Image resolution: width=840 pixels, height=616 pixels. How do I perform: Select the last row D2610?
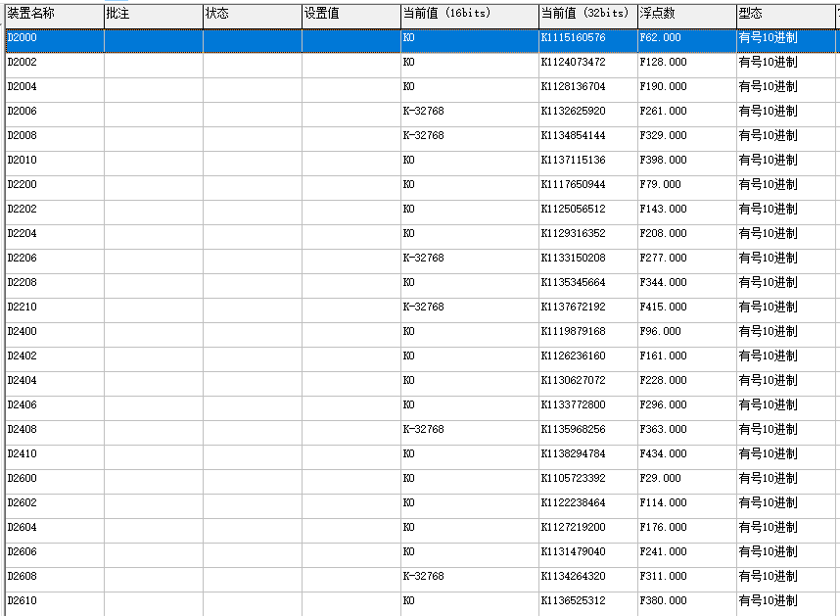click(x=22, y=601)
